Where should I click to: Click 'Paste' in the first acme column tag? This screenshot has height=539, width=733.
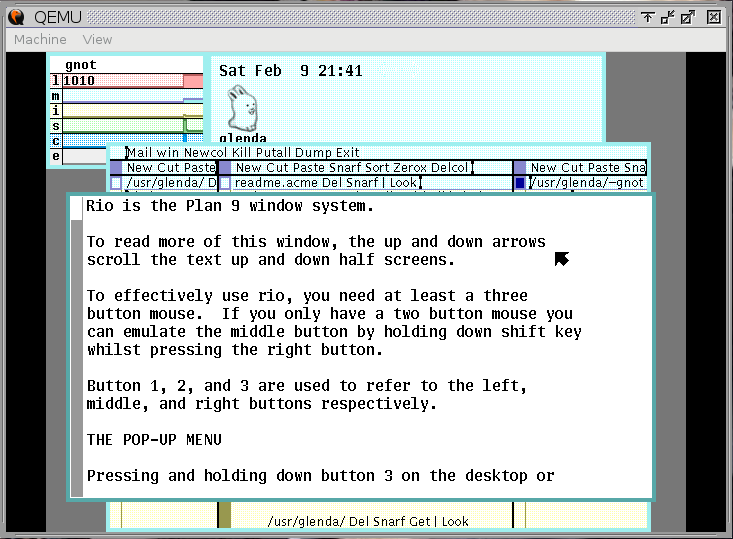click(201, 167)
